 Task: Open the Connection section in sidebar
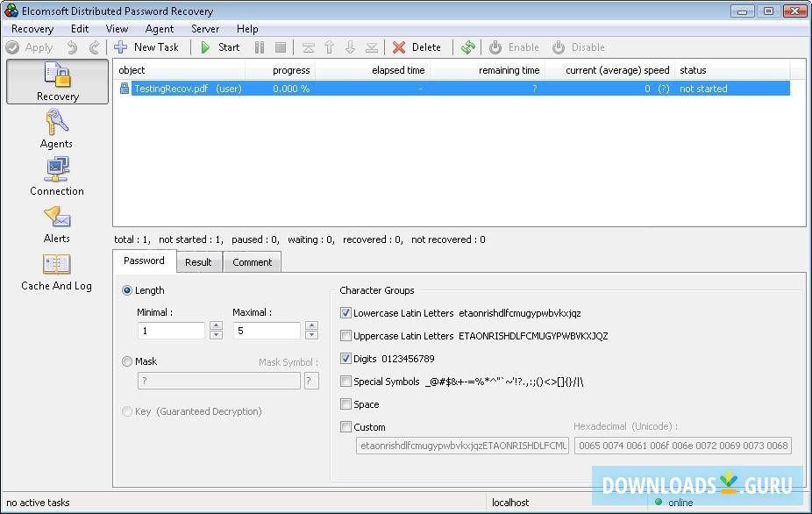(56, 176)
